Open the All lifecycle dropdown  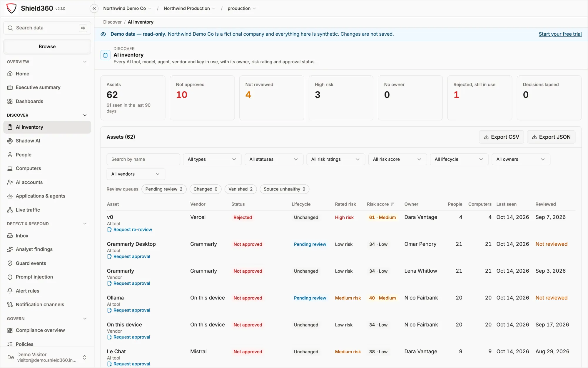coord(459,159)
